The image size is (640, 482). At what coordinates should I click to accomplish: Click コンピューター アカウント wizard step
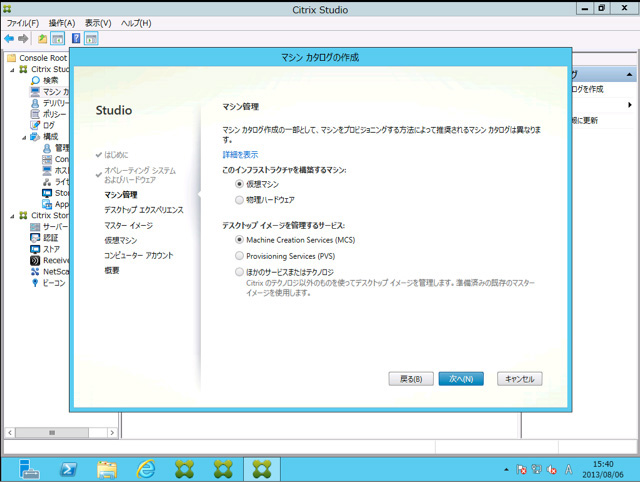139,255
